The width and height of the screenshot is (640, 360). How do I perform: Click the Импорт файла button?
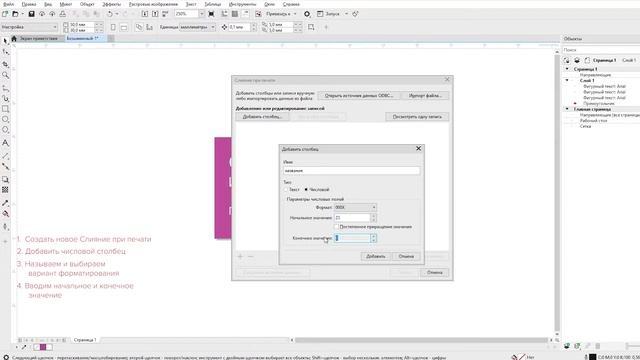pyautogui.click(x=424, y=96)
